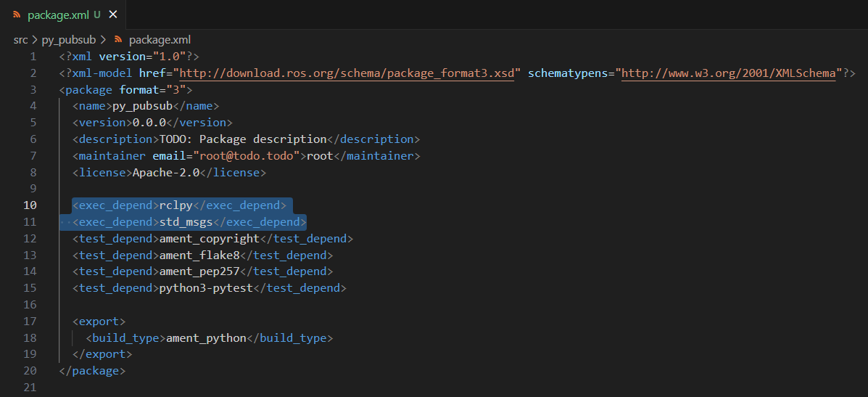This screenshot has height=397, width=868.
Task: Close the package.xml tab
Action: coord(113,15)
